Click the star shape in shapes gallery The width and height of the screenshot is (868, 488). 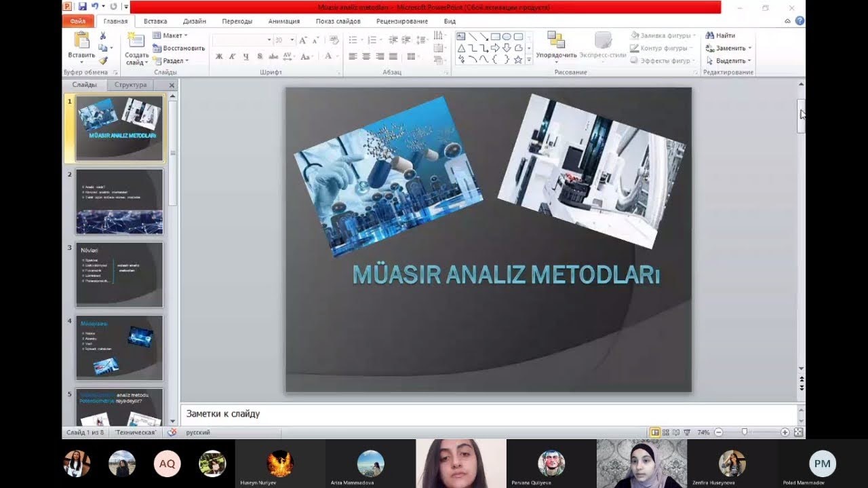pyautogui.click(x=518, y=60)
